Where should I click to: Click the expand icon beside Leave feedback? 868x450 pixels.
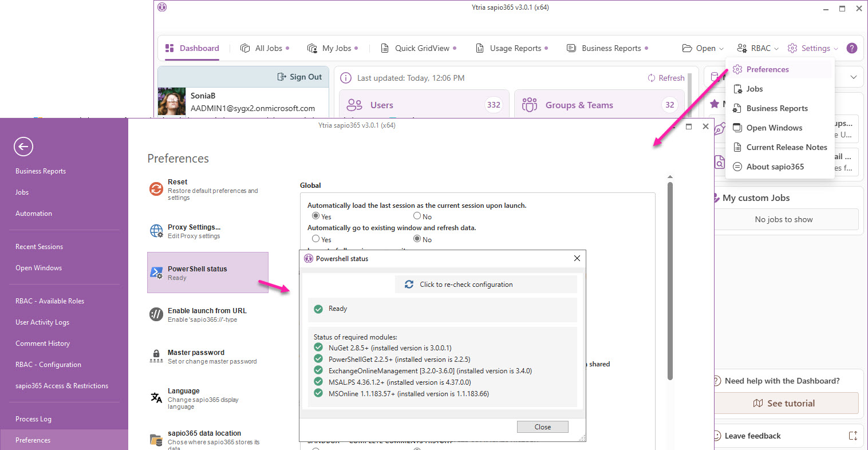(x=853, y=436)
